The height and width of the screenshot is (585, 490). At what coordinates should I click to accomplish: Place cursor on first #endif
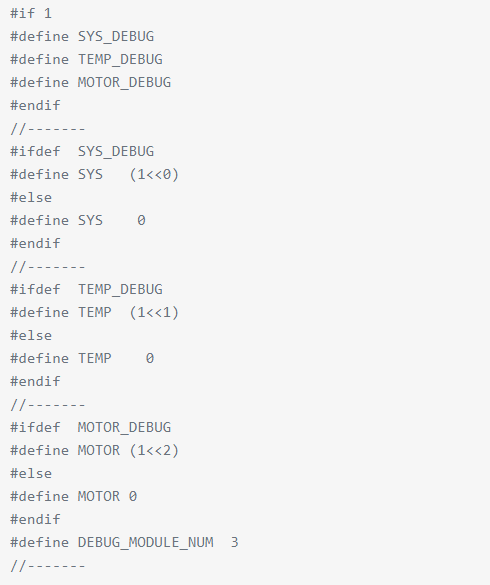(x=35, y=106)
